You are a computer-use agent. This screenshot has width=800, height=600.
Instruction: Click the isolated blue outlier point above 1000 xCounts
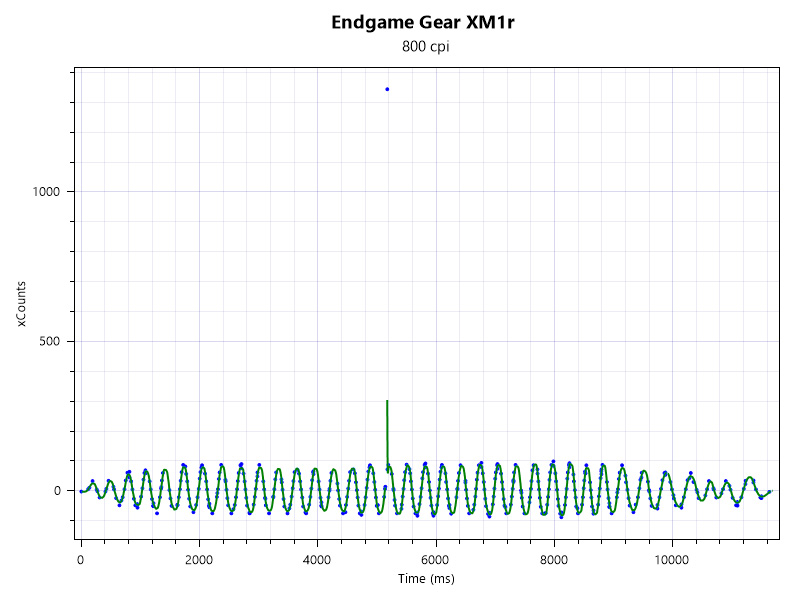tap(387, 89)
